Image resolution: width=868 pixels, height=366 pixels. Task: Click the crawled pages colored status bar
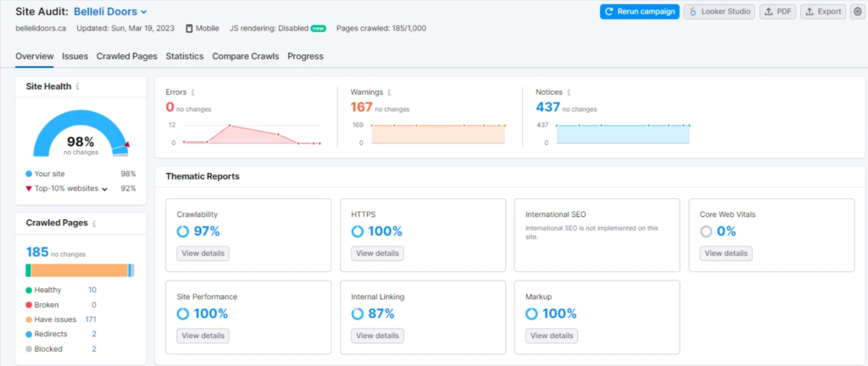tap(80, 270)
